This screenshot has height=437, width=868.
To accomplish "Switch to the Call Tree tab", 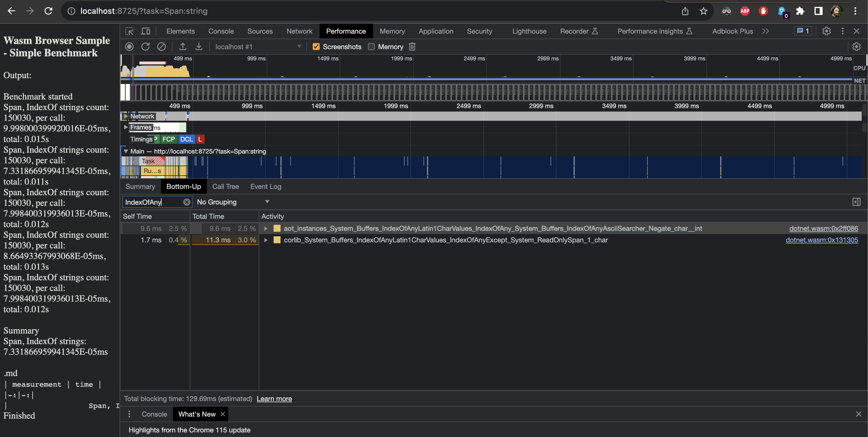I will [225, 186].
